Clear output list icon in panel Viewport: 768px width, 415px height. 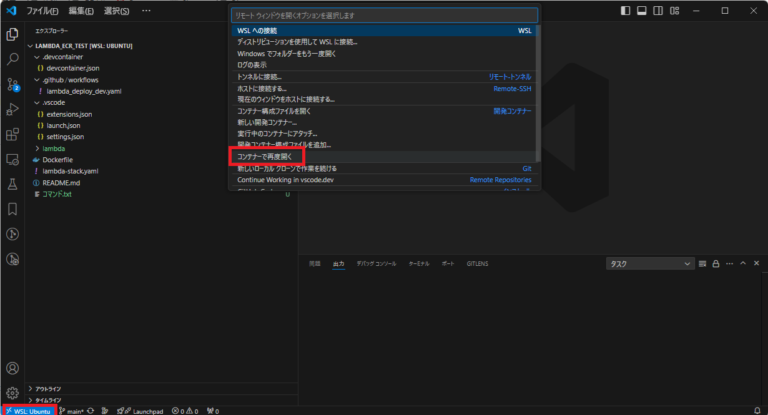702,264
